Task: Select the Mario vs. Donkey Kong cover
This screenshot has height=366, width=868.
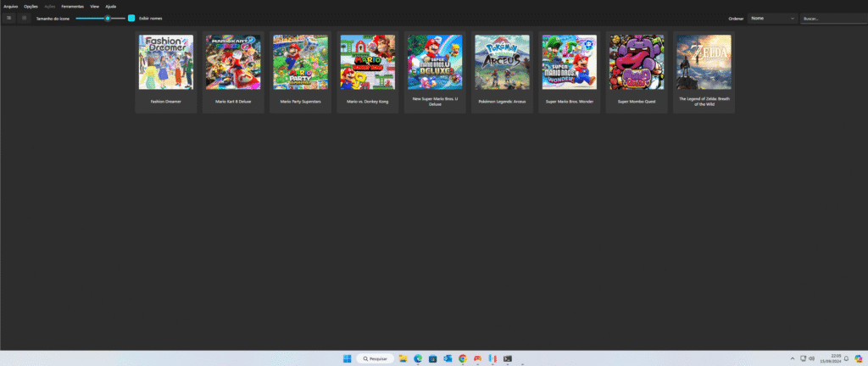Action: click(368, 62)
